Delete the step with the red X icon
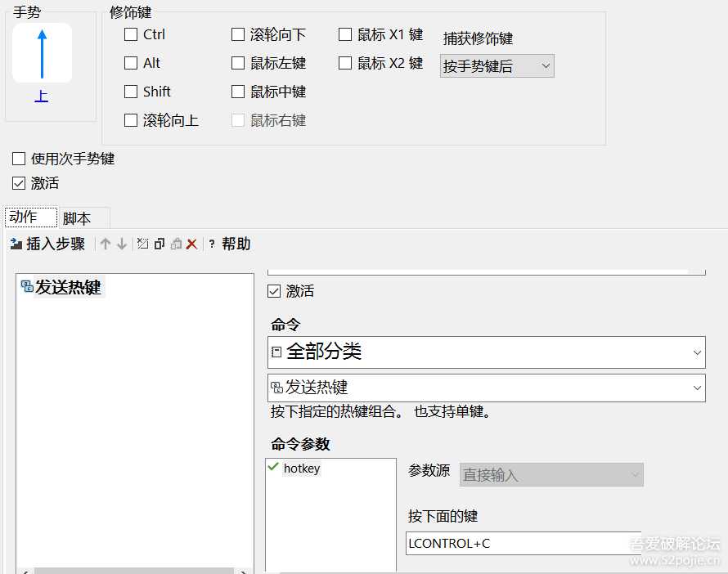 tap(191, 244)
